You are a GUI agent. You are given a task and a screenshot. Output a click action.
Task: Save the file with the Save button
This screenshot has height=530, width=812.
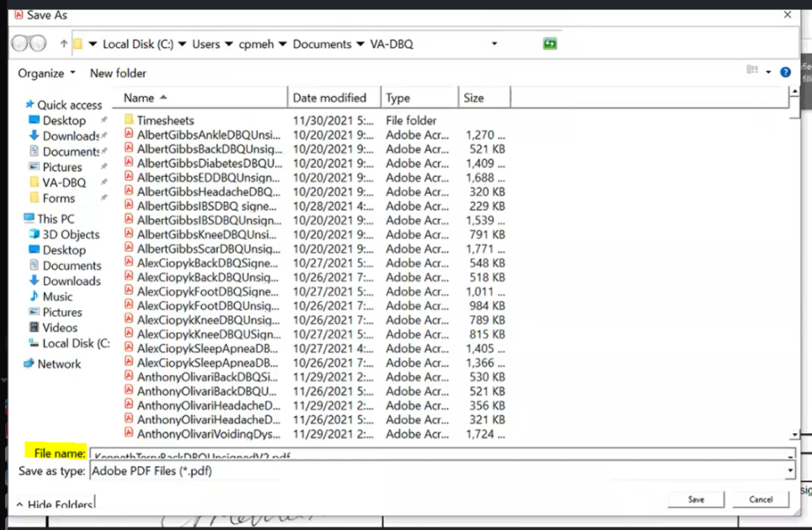coord(695,499)
